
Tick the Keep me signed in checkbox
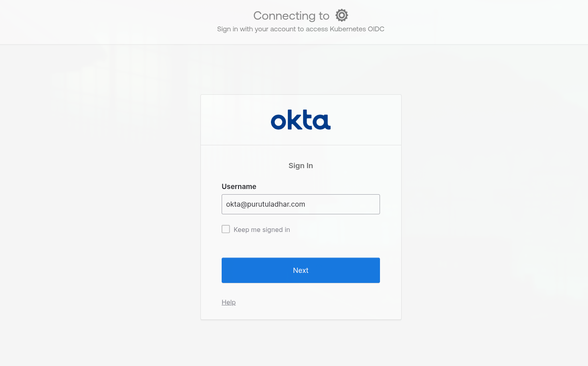226,229
